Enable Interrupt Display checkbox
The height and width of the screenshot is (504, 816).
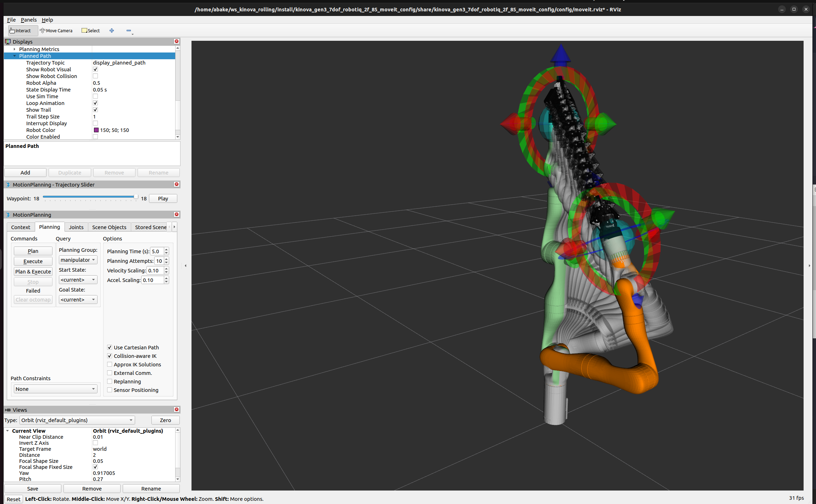click(x=95, y=123)
